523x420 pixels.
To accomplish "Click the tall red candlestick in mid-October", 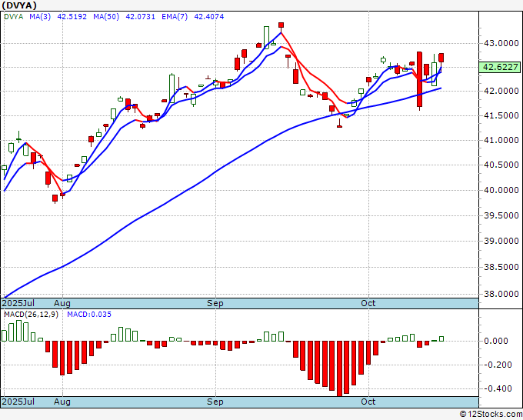I will pyautogui.click(x=419, y=79).
